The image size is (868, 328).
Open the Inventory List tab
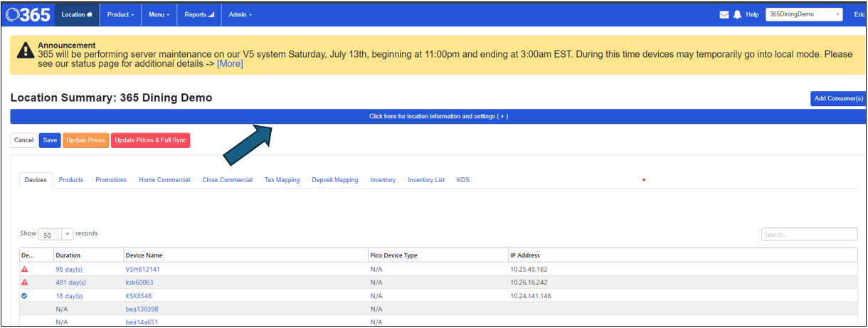(x=426, y=180)
